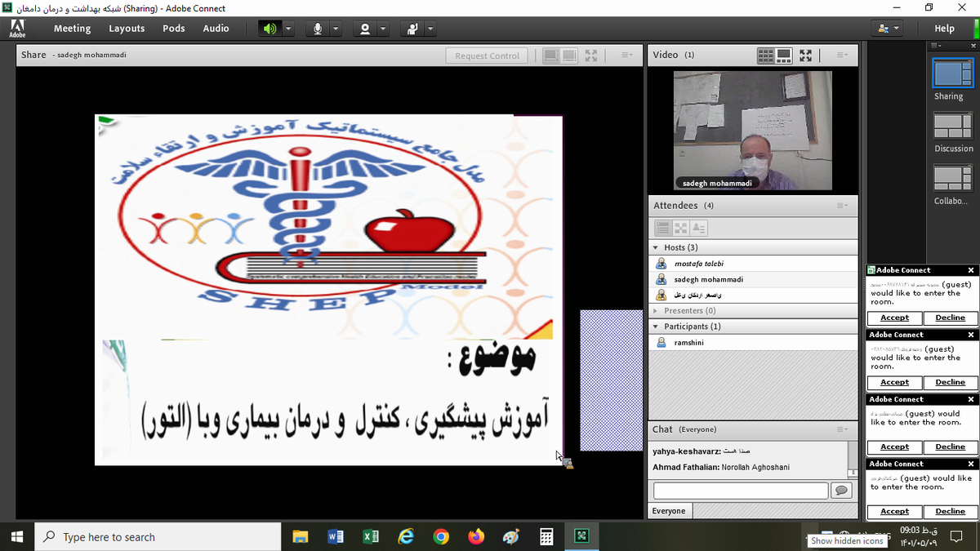Toggle Share pod full screen
Viewport: 980px width, 551px height.
click(x=591, y=56)
